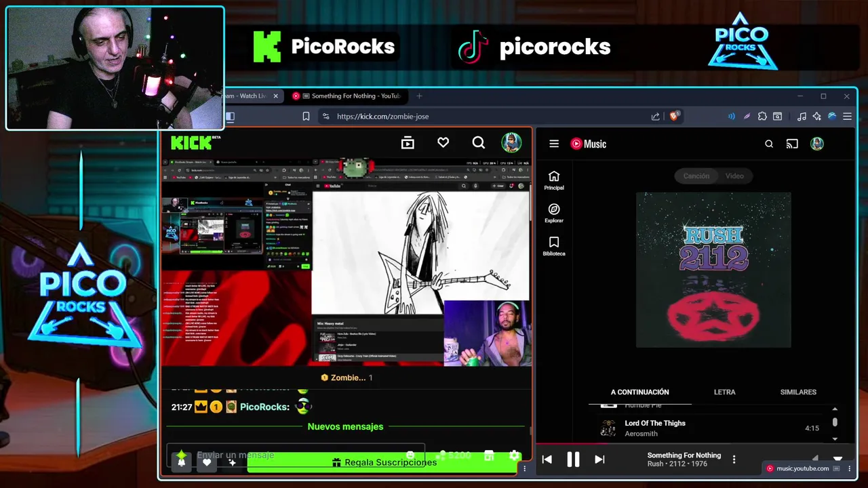Click Rush 2112 album cover art

pyautogui.click(x=713, y=270)
